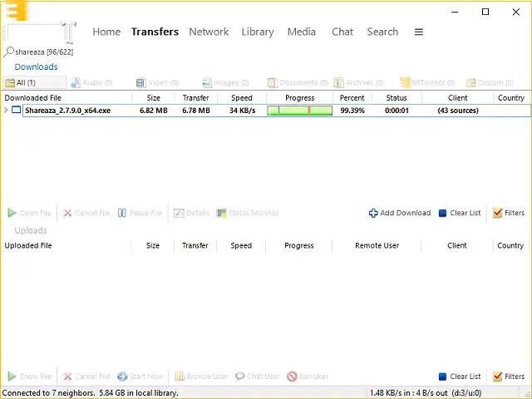The image size is (532, 399).
Task: Open Filters in uploads toolbar
Action: coord(508,377)
